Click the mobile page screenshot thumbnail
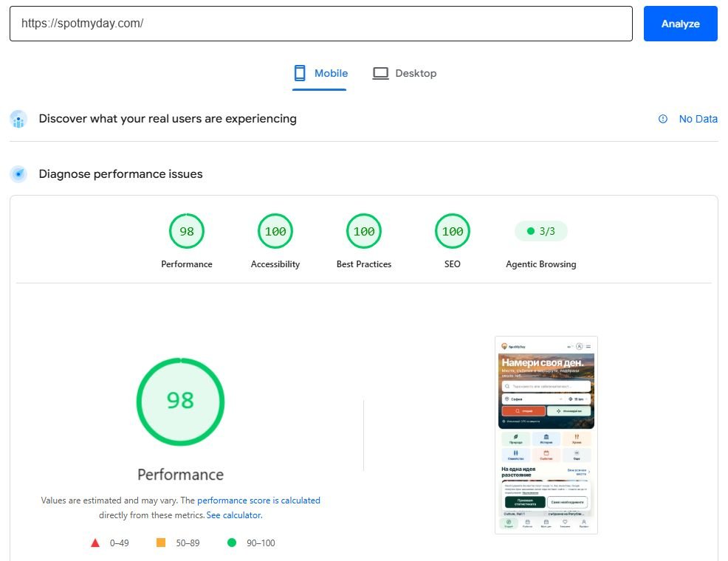 546,436
